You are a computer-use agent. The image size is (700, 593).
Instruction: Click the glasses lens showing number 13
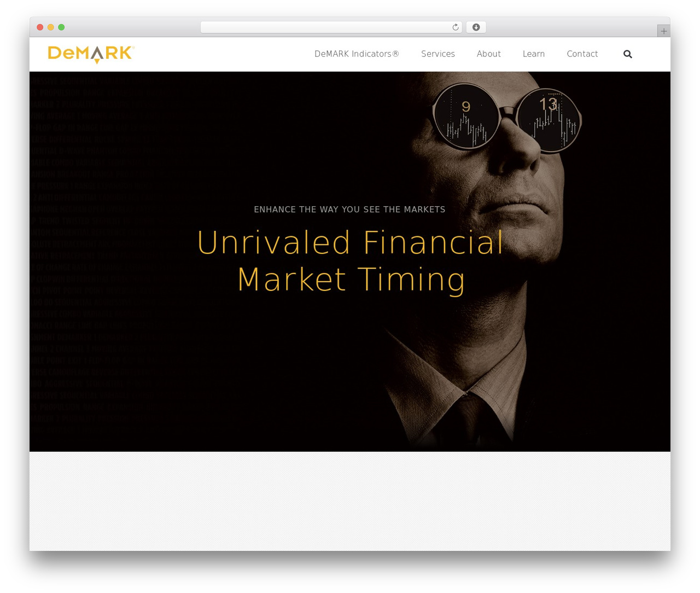(x=549, y=120)
